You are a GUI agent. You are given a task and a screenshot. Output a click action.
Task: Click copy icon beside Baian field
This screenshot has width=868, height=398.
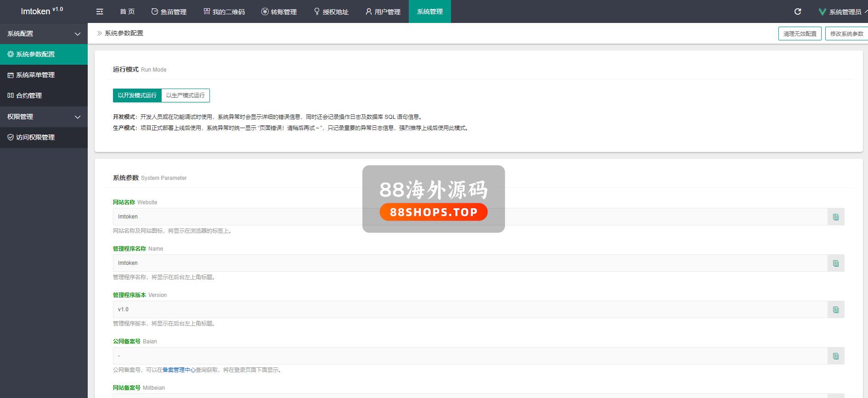click(x=835, y=356)
